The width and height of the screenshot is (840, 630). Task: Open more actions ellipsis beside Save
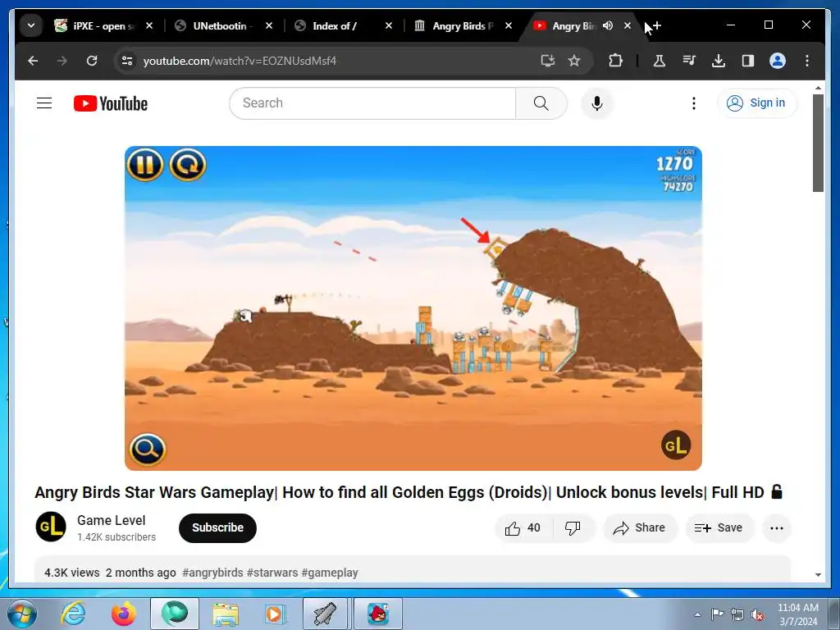(x=776, y=528)
